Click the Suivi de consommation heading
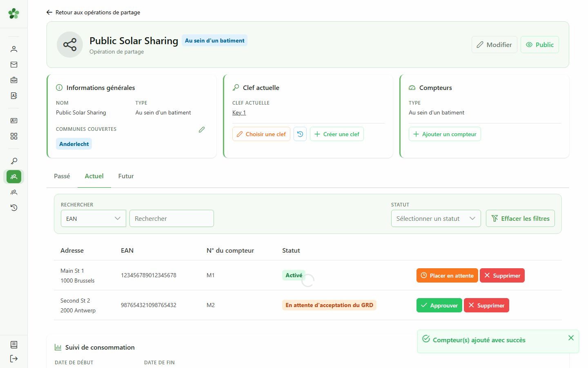This screenshot has height=368, width=588. pos(100,347)
